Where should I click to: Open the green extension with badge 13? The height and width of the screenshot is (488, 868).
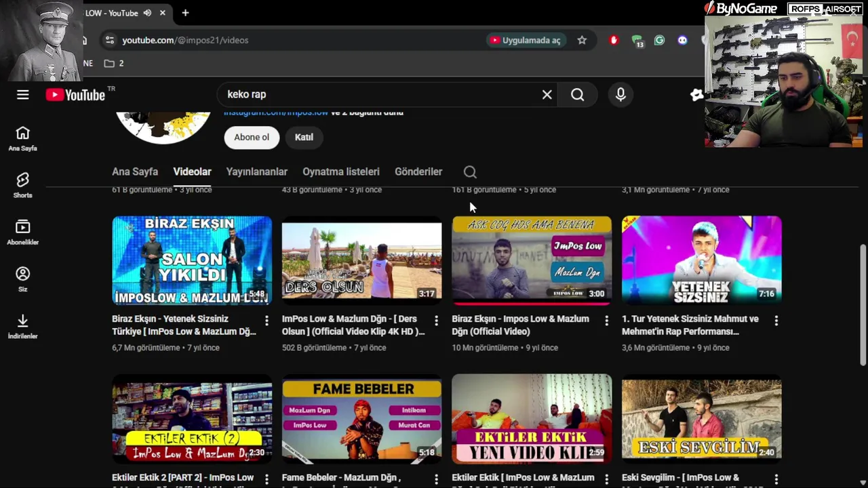point(637,41)
